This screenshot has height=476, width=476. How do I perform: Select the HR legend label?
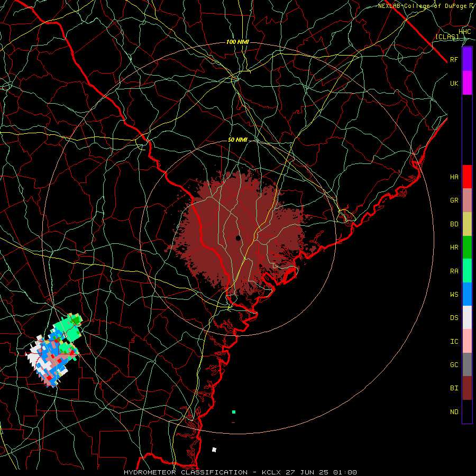click(x=454, y=248)
